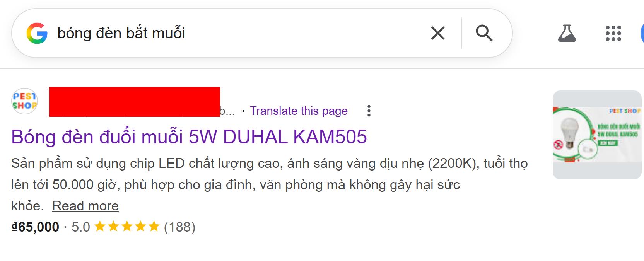Clear the search query with X icon
The height and width of the screenshot is (261, 644).
tap(438, 33)
